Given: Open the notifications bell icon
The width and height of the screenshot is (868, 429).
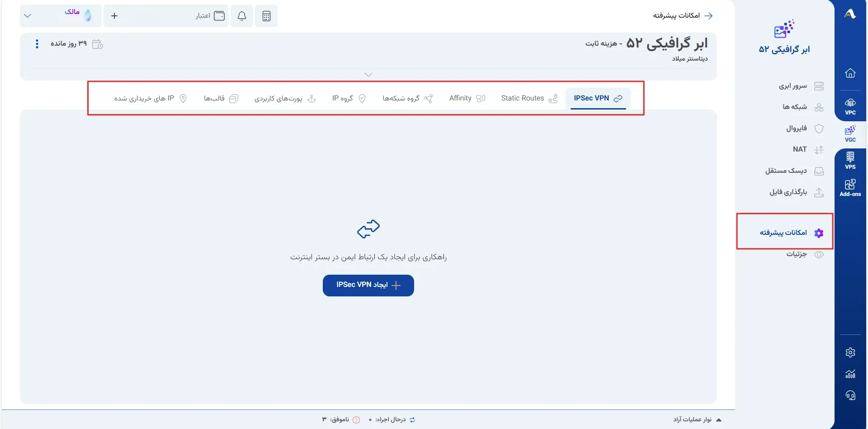Looking at the screenshot, I should tap(242, 16).
